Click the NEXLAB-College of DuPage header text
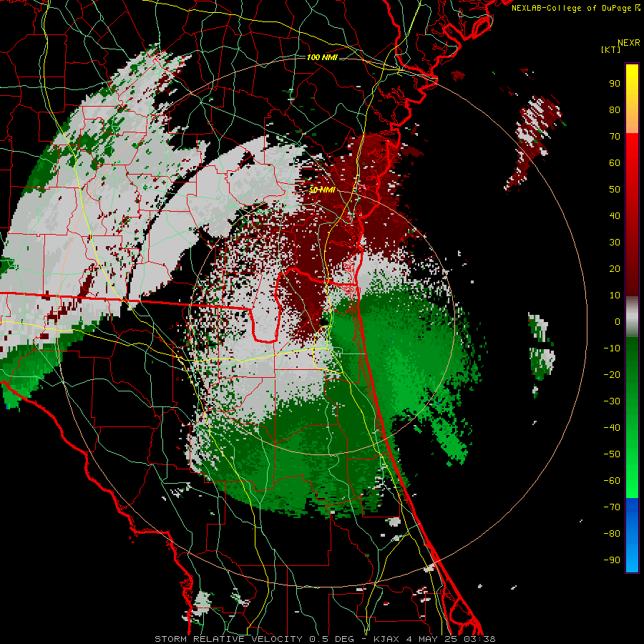The height and width of the screenshot is (644, 644). [575, 8]
